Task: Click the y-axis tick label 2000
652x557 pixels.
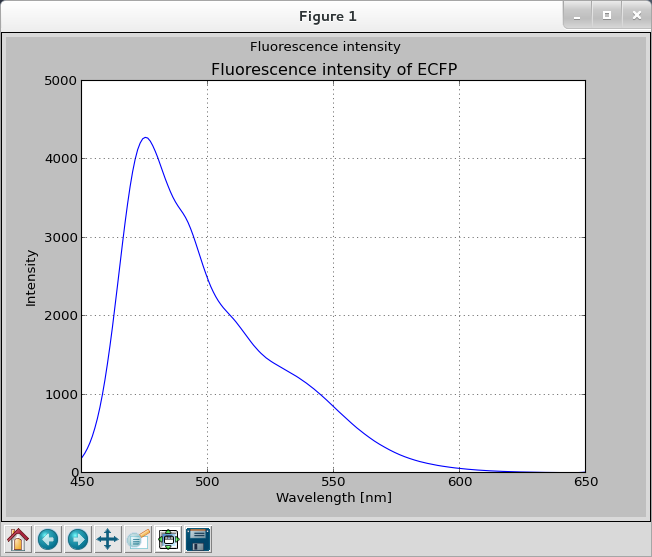Action: click(61, 315)
